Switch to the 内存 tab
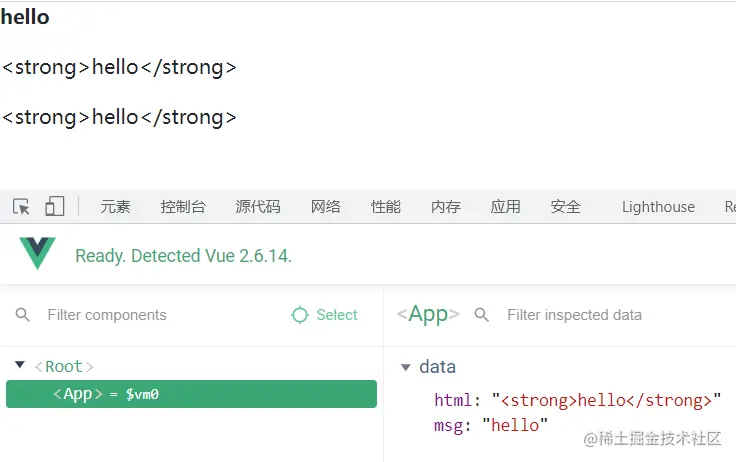Viewport: 736px width, 462px height. point(446,207)
